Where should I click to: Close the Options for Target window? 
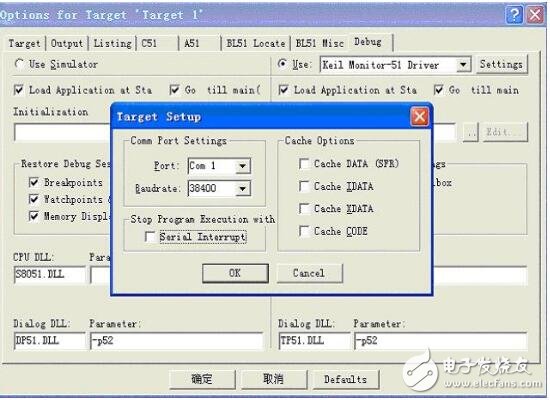(x=535, y=15)
